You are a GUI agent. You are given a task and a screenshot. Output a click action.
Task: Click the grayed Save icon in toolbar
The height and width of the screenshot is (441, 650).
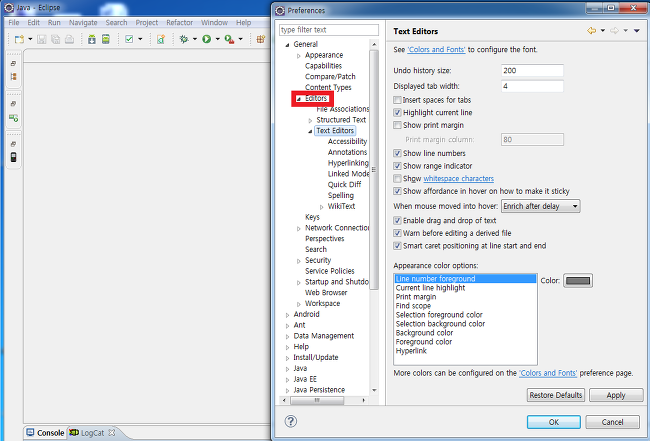click(x=41, y=39)
